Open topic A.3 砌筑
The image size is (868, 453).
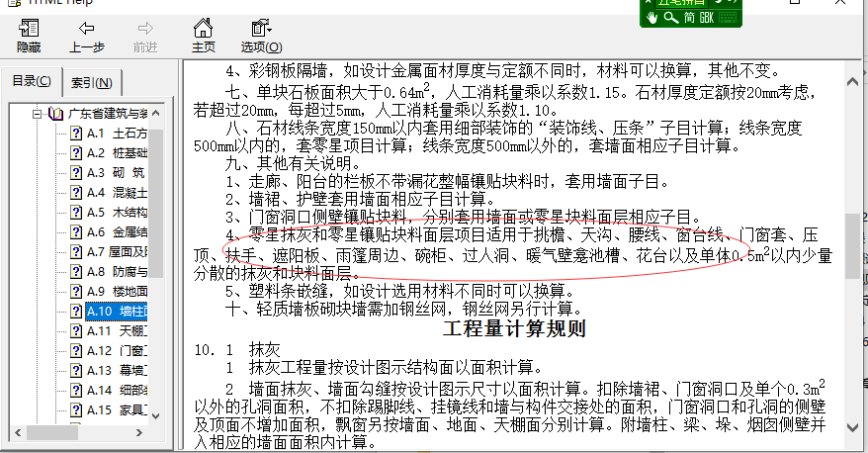[116, 173]
